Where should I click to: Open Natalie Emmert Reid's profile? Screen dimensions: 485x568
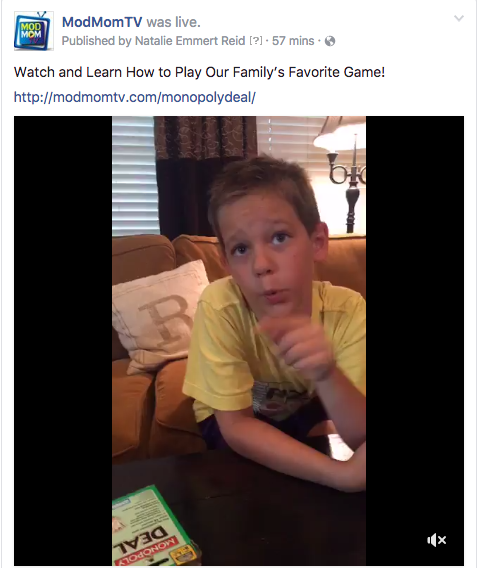pos(190,41)
